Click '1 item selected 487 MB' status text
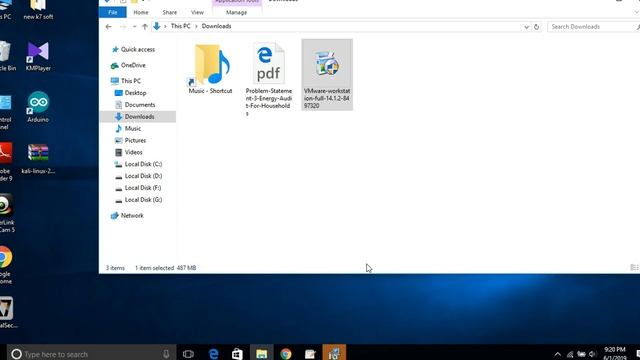640x360 pixels. tap(165, 268)
